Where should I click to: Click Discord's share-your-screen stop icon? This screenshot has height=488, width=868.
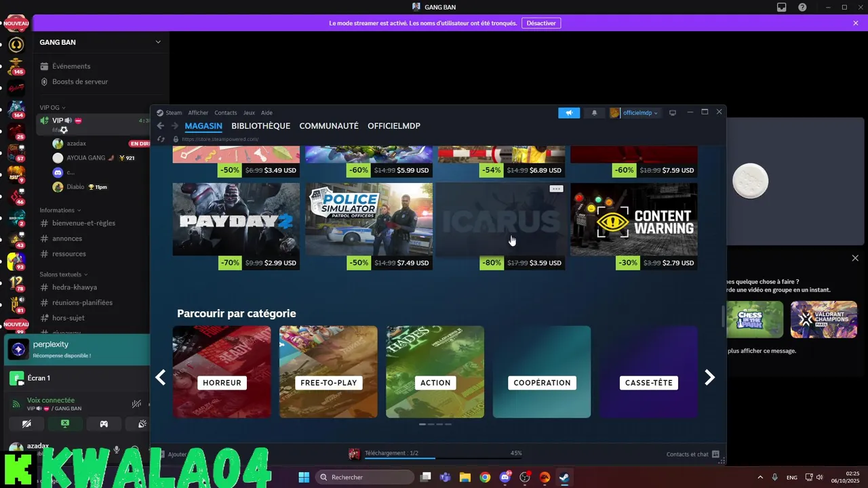[x=65, y=424]
